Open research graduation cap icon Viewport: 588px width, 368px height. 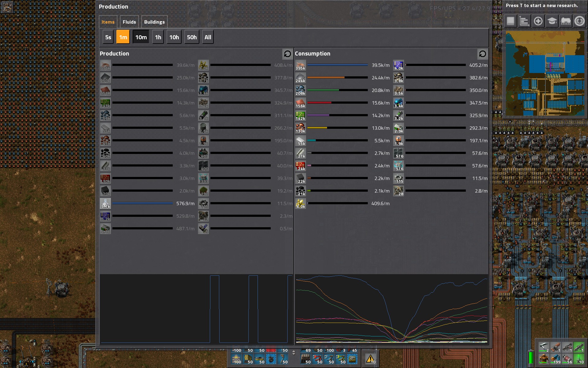tap(552, 21)
